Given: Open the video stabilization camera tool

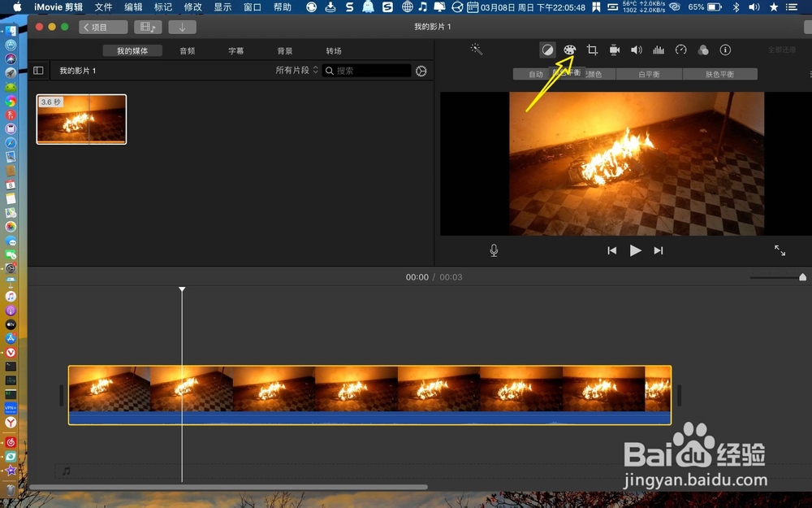Looking at the screenshot, I should coord(614,50).
